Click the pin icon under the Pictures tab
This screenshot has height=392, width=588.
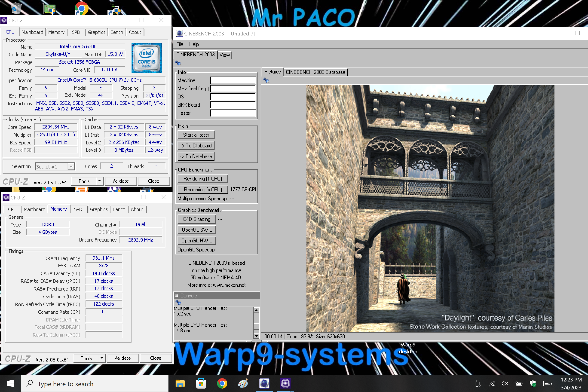[x=266, y=80]
